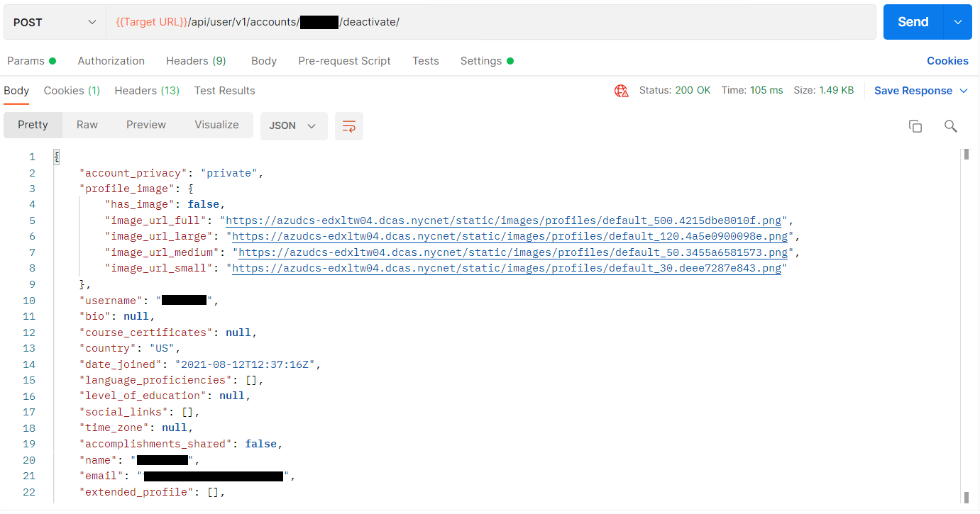
Task: Click the Status: 200 OK indicator
Action: pos(674,91)
